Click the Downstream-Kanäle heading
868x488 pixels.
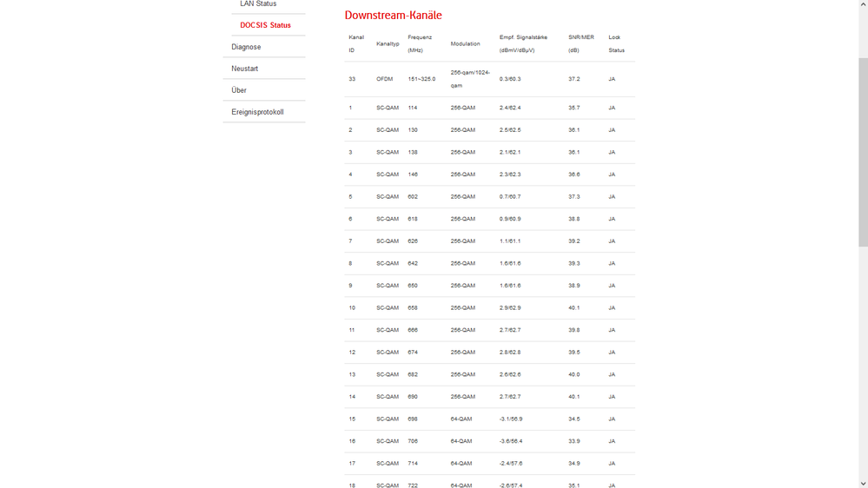coord(393,16)
